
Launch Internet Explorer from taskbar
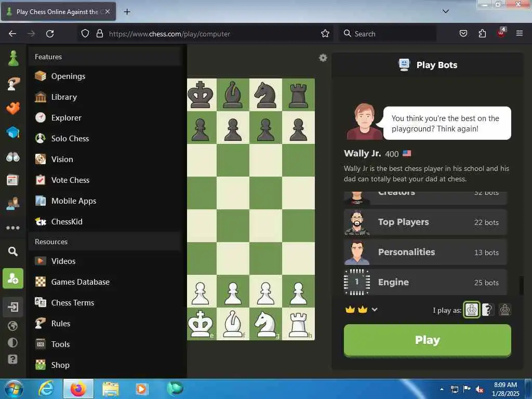(46, 389)
